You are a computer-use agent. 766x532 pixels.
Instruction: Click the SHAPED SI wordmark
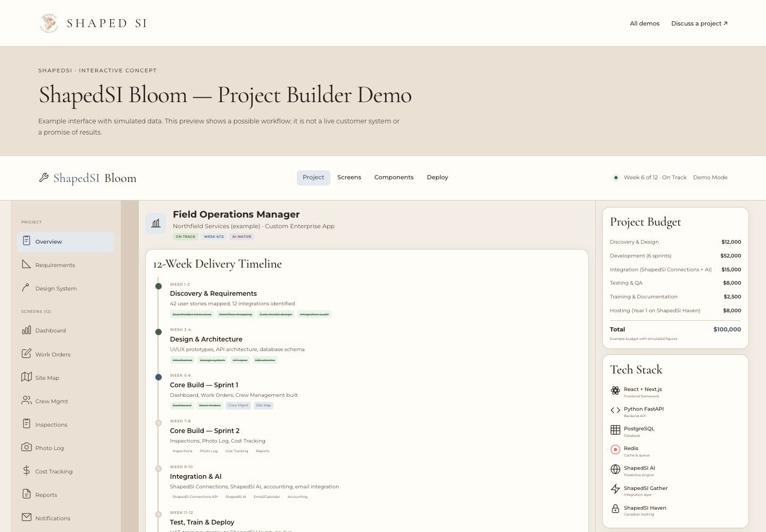pos(107,23)
